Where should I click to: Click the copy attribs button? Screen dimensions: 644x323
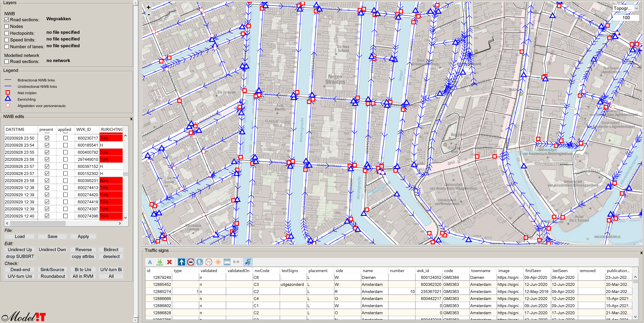[83, 256]
